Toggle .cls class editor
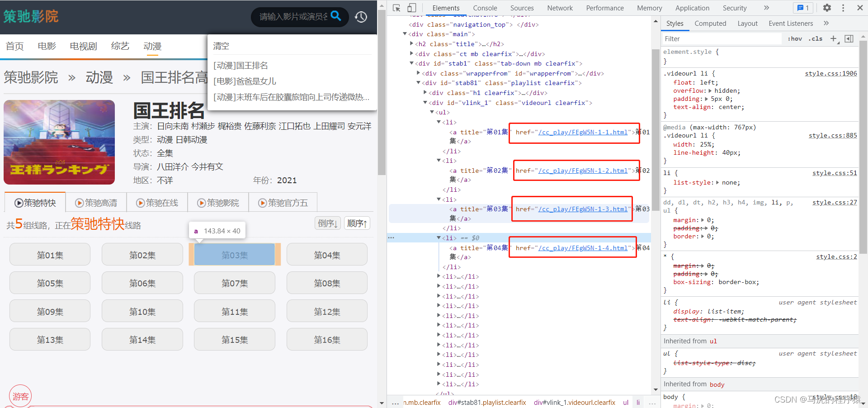The image size is (868, 408). (x=816, y=38)
